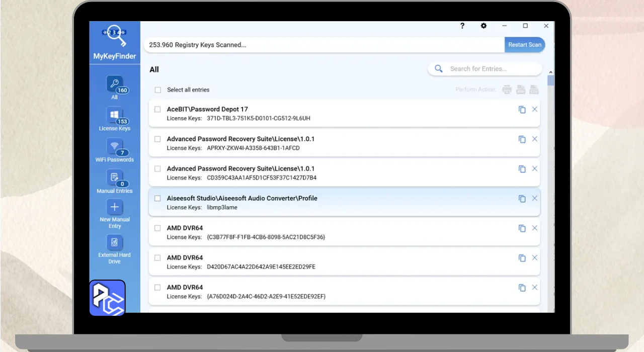Click the print action icon
Viewport: 644px width, 352px height.
507,90
